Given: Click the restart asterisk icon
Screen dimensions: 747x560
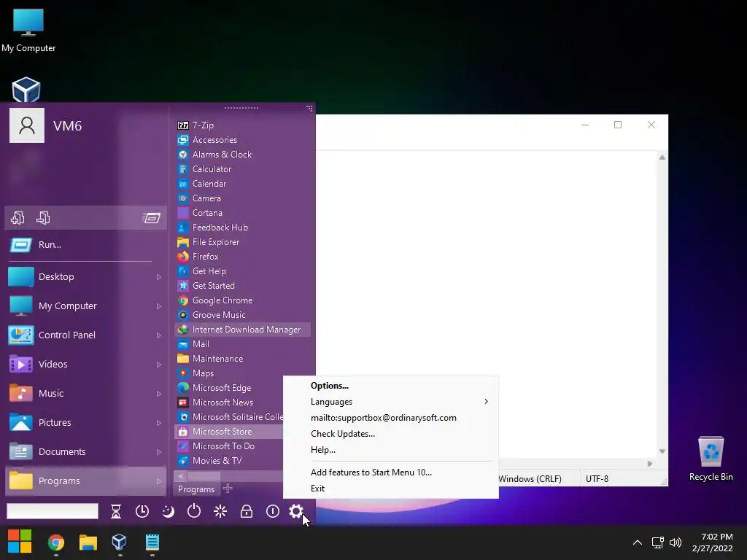Looking at the screenshot, I should tap(220, 511).
